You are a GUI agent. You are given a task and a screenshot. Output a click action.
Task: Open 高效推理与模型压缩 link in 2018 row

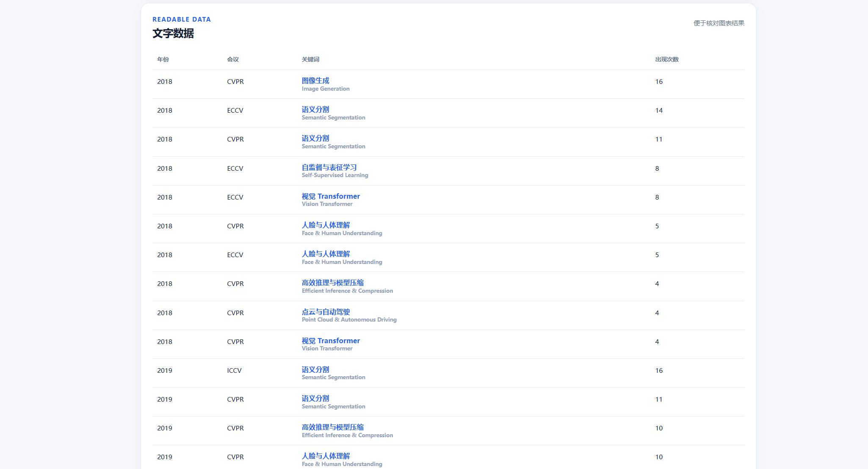(333, 283)
